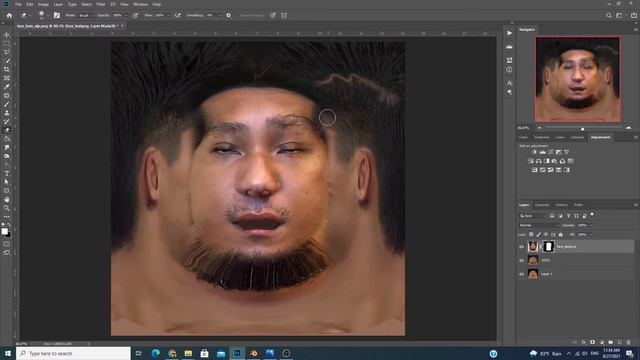Select the Move tool
The height and width of the screenshot is (360, 640).
[x=7, y=35]
